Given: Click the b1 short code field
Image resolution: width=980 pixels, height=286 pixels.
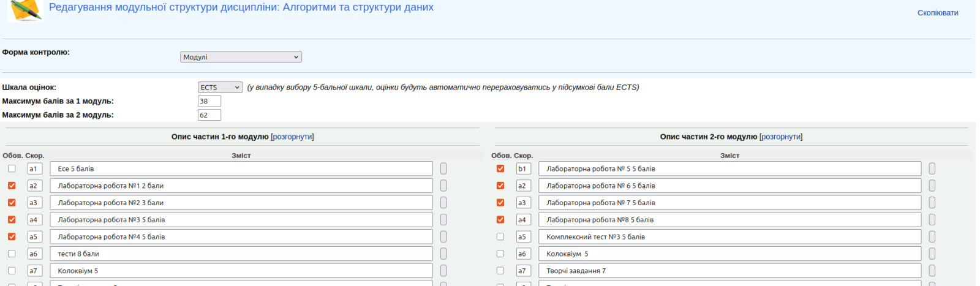Looking at the screenshot, I should click(x=523, y=168).
